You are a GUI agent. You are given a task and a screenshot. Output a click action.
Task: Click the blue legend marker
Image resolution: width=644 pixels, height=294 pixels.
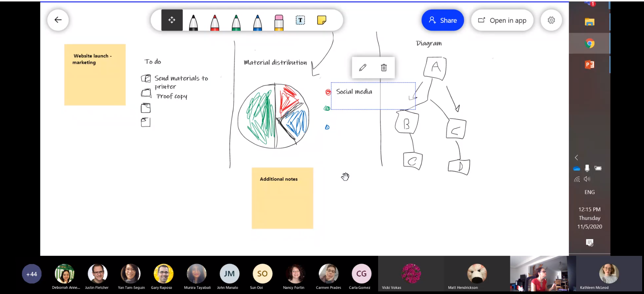[x=327, y=127]
